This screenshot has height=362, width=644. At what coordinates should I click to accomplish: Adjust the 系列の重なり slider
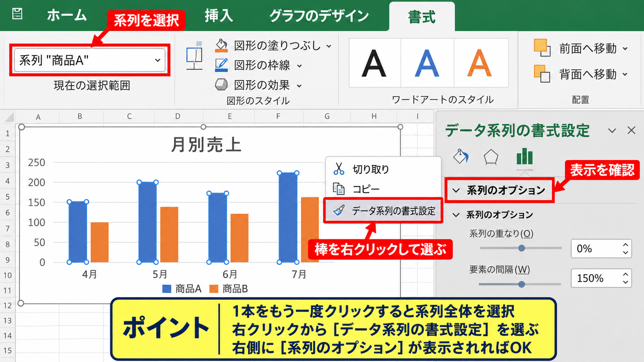[522, 248]
